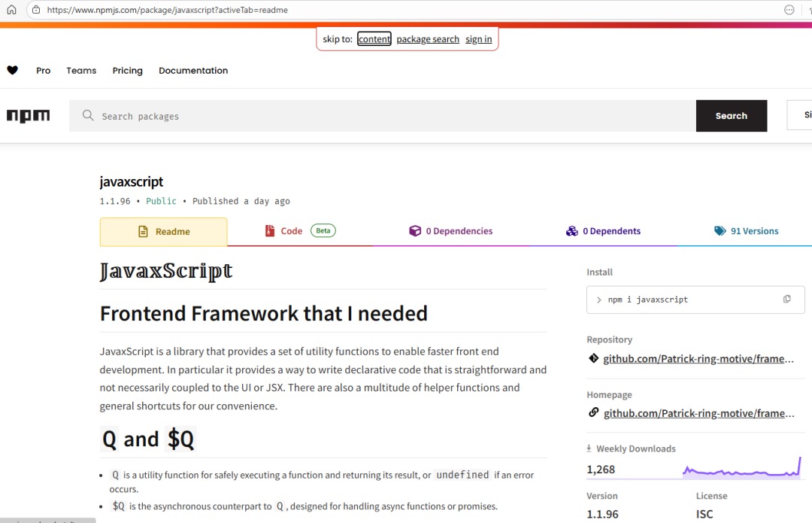Go to Pricing page
The image size is (812, 523).
click(x=127, y=71)
